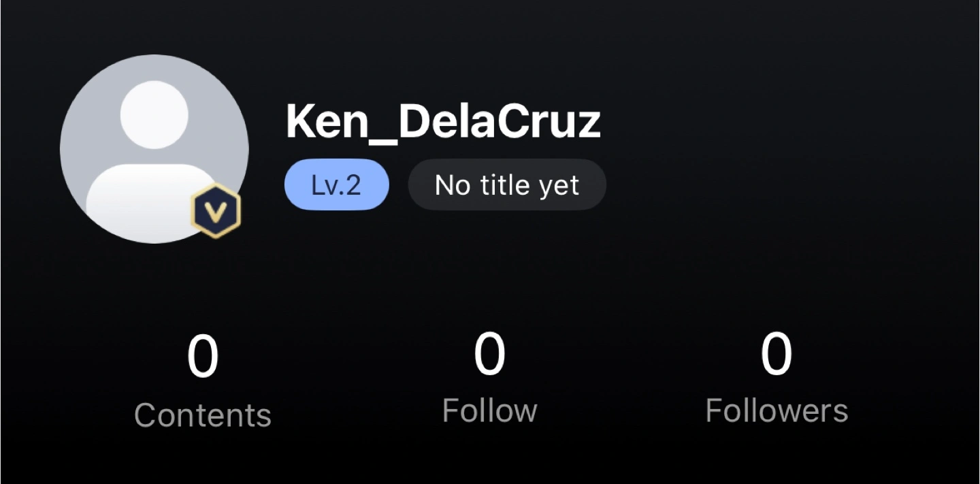Select the No title yet pill

click(507, 184)
